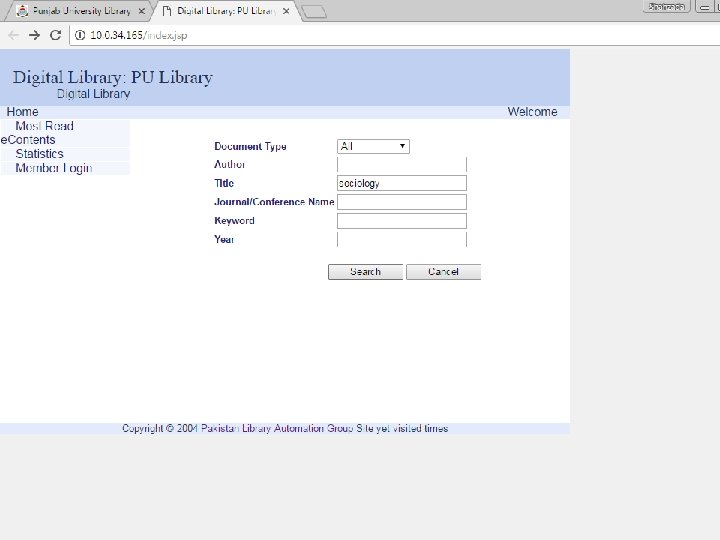Focus the Keyword input field

click(x=402, y=221)
